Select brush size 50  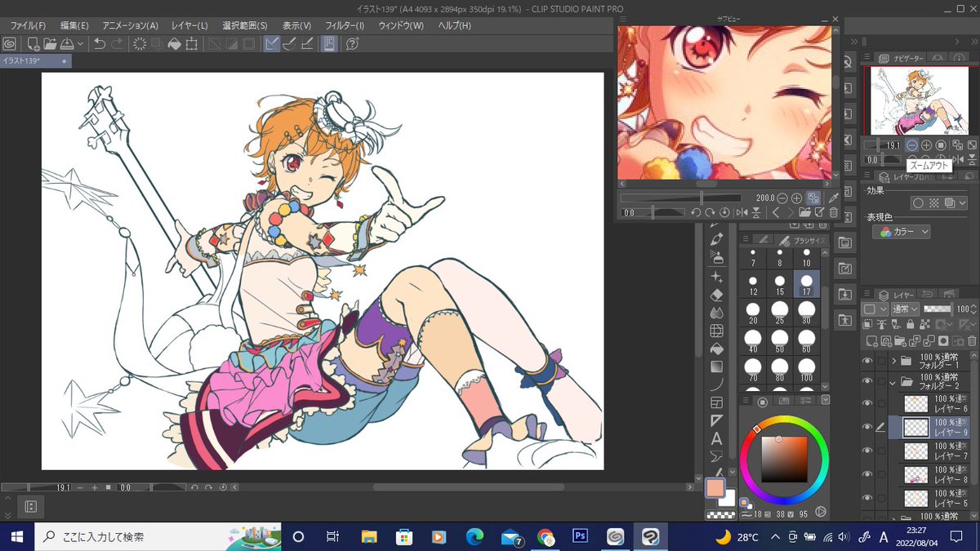tap(780, 341)
